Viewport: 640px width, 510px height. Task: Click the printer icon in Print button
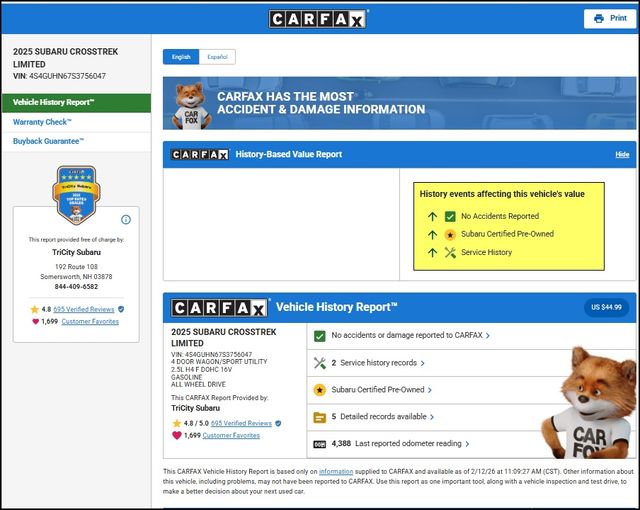point(598,18)
